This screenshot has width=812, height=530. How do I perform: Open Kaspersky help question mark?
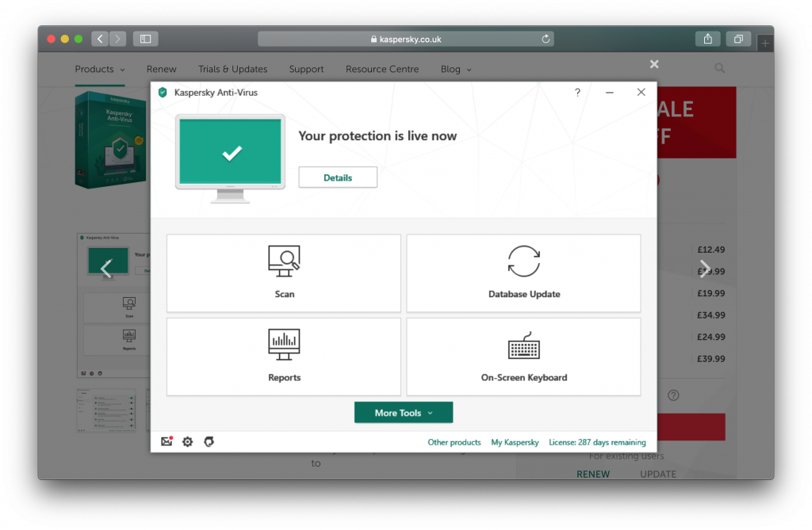pos(577,92)
